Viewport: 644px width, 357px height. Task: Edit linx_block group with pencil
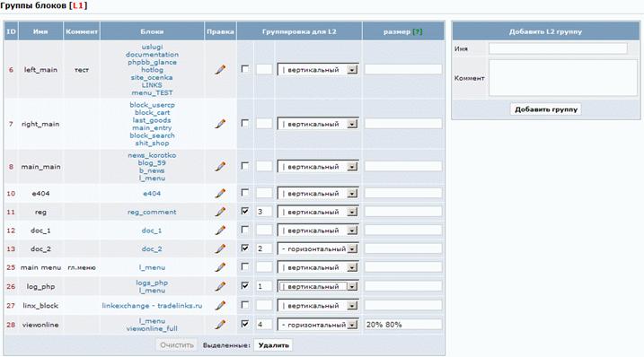tap(220, 305)
